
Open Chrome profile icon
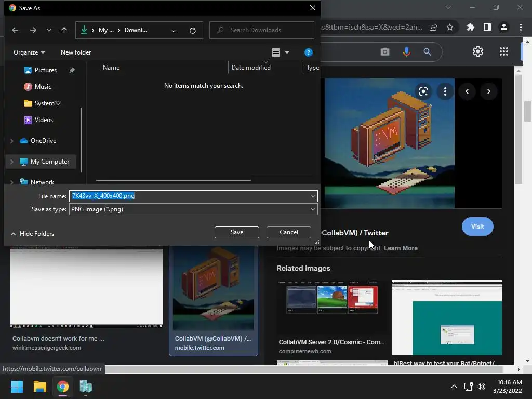tap(504, 27)
